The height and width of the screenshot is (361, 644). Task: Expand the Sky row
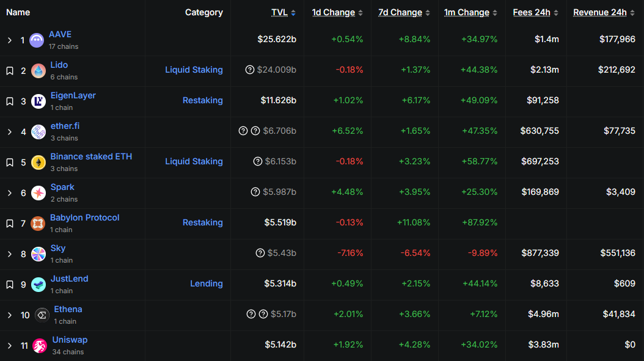(x=9, y=254)
